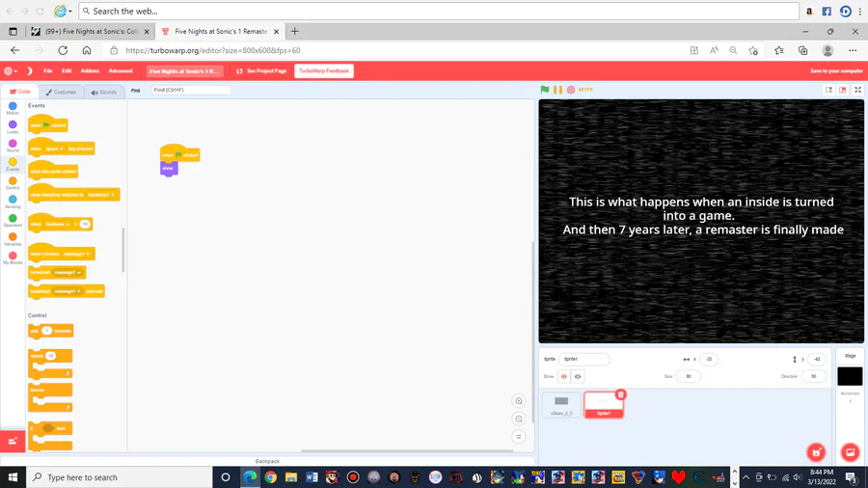Refresh the browser page
868x488 pixels.
tap(63, 50)
